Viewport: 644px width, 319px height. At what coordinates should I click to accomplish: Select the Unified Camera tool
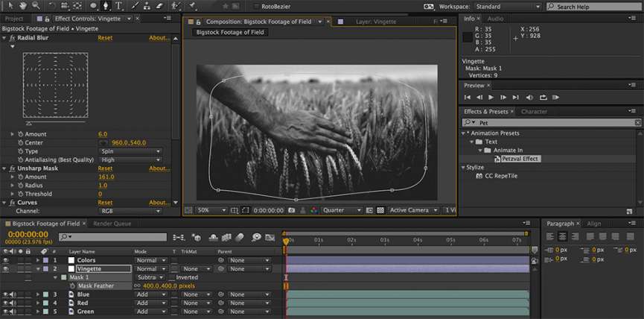coord(65,6)
